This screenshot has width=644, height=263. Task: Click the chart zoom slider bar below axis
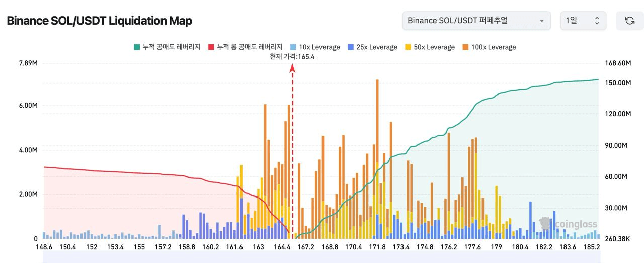click(321, 258)
